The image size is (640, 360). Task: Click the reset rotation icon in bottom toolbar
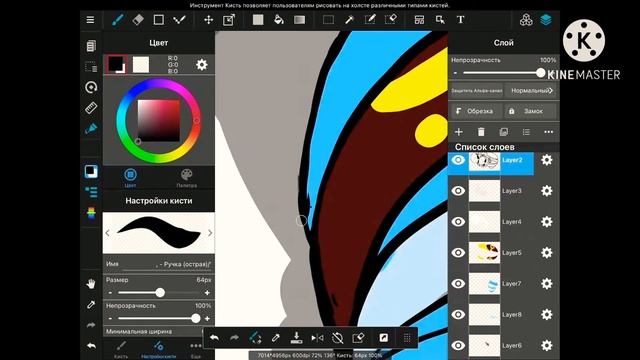(338, 338)
